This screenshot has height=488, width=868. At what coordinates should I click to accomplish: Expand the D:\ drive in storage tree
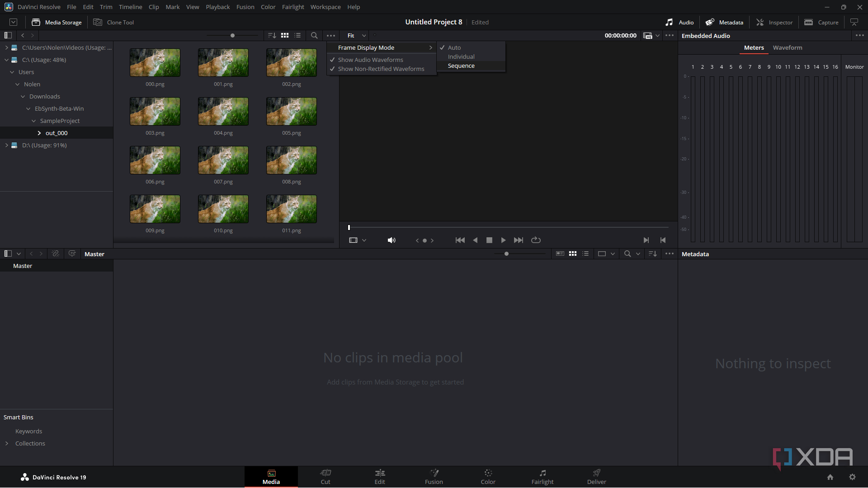pyautogui.click(x=6, y=145)
